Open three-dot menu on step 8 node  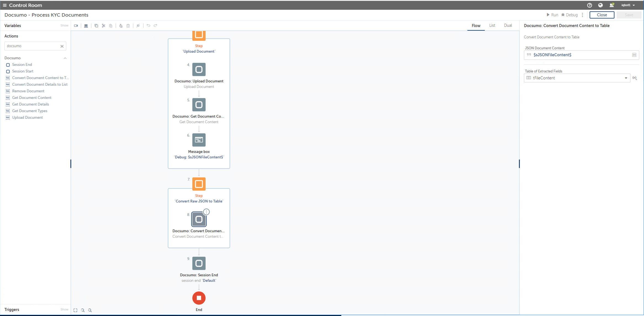coord(206,212)
